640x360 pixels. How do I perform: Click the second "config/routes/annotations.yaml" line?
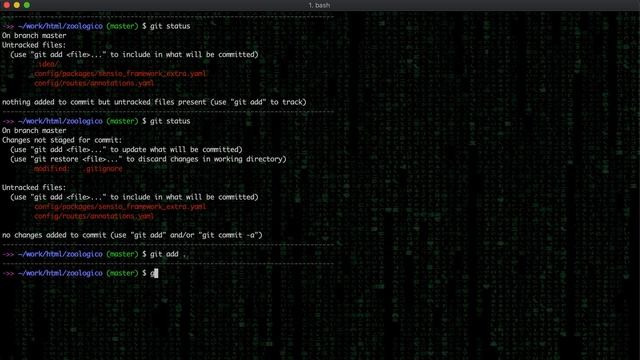[x=94, y=216]
